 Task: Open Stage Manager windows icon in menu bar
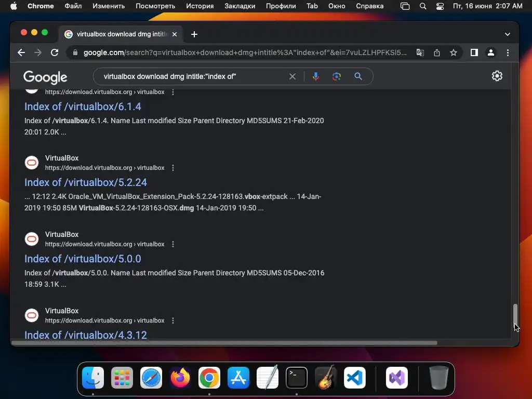405,6
